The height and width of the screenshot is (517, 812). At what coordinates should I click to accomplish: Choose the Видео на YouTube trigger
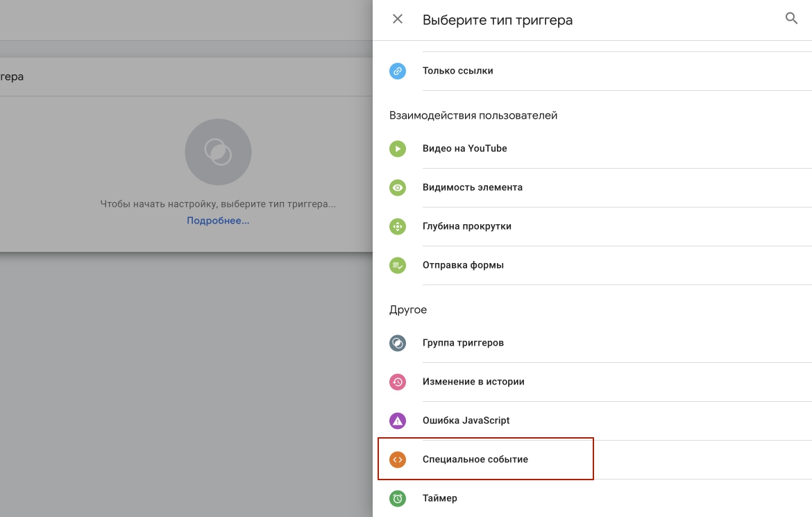point(464,149)
